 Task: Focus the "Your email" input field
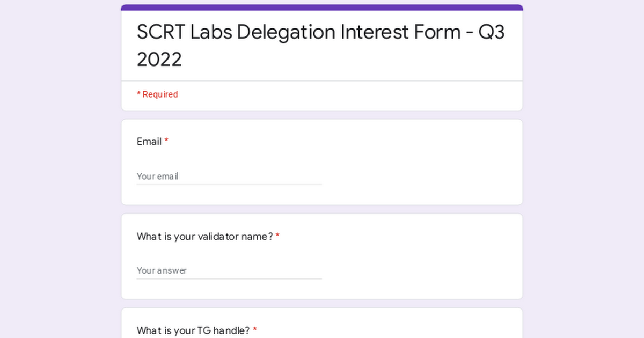point(229,177)
